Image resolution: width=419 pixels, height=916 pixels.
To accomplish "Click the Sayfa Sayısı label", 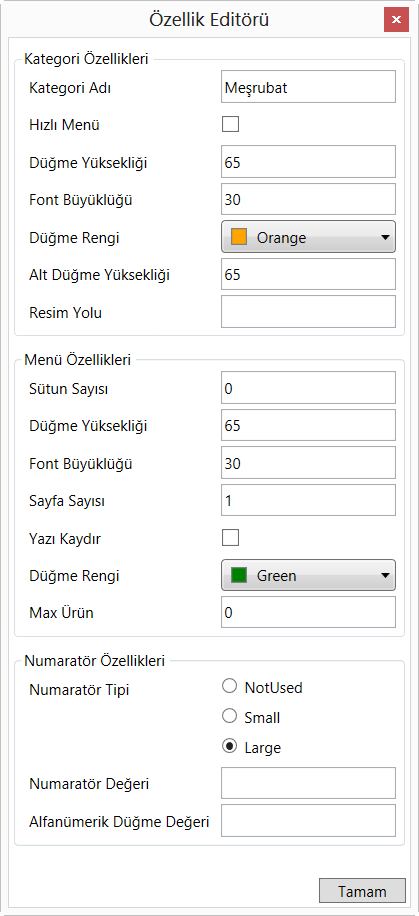I will pyautogui.click(x=67, y=501).
